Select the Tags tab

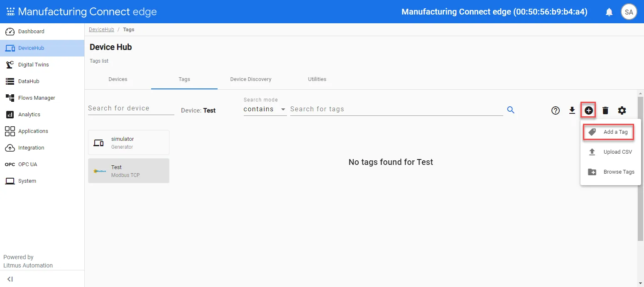coord(184,79)
